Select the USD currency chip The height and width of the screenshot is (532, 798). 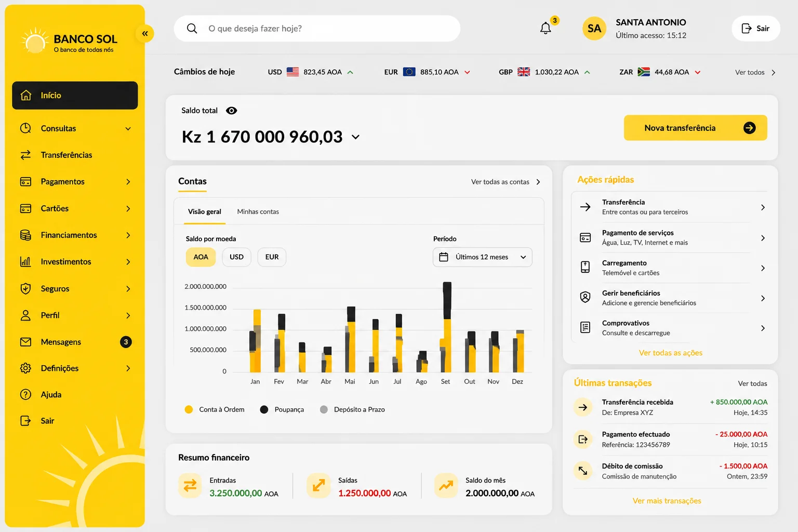[x=236, y=257]
